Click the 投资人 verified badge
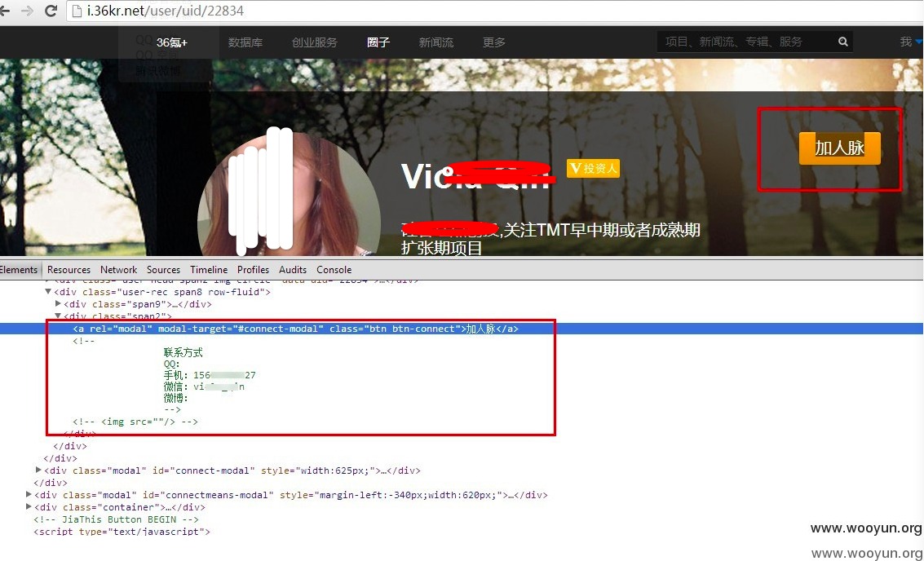Screen dimensions: 924x561 click(x=593, y=169)
